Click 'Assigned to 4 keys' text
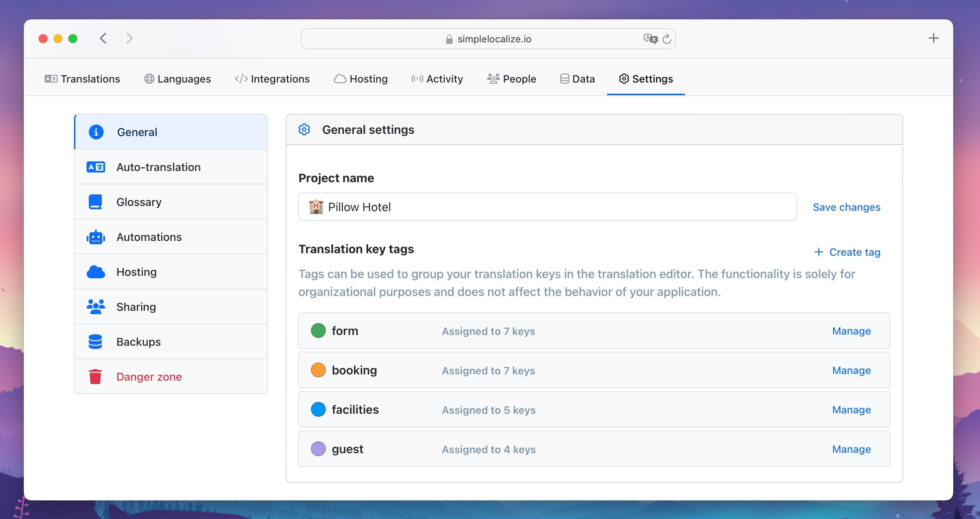This screenshot has height=519, width=980. pyautogui.click(x=489, y=450)
